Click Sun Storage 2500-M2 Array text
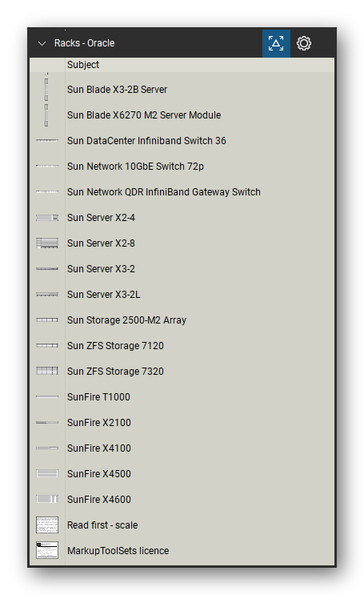 pos(126,320)
